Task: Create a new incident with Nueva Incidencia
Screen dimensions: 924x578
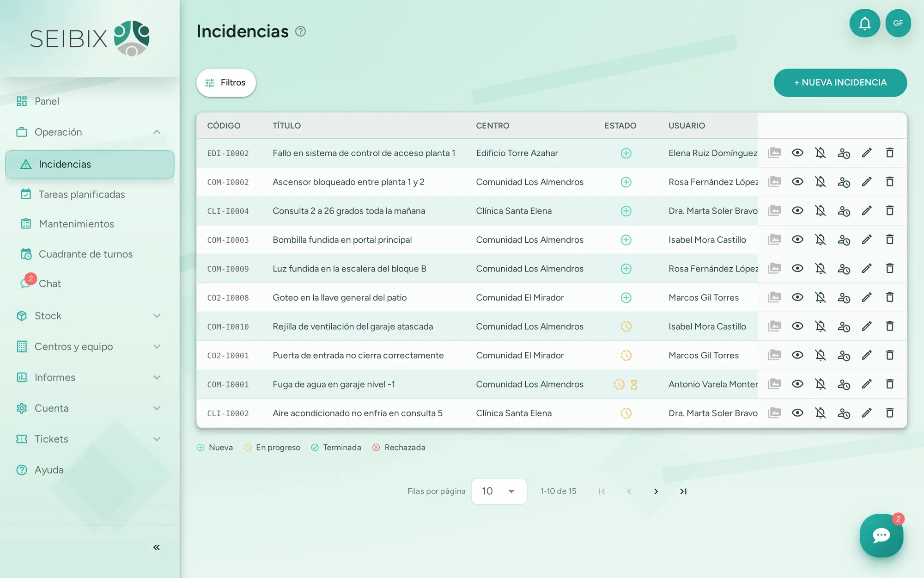Action: tap(840, 83)
